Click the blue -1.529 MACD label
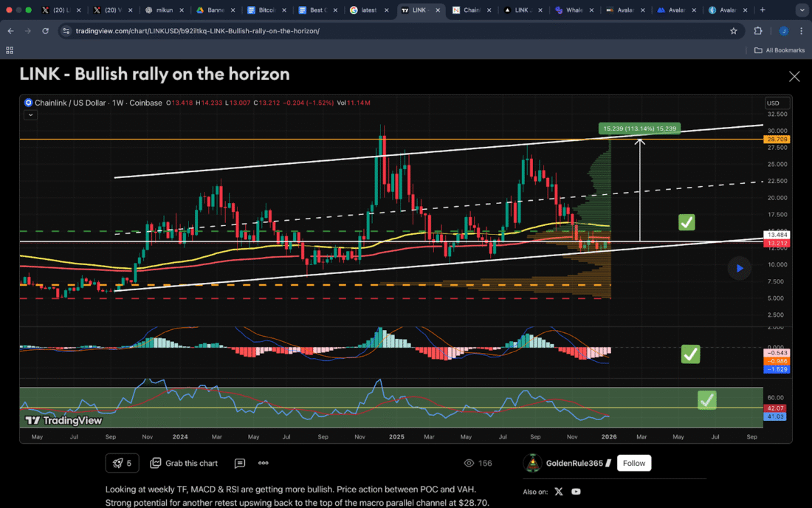The image size is (812, 508). pos(777,370)
